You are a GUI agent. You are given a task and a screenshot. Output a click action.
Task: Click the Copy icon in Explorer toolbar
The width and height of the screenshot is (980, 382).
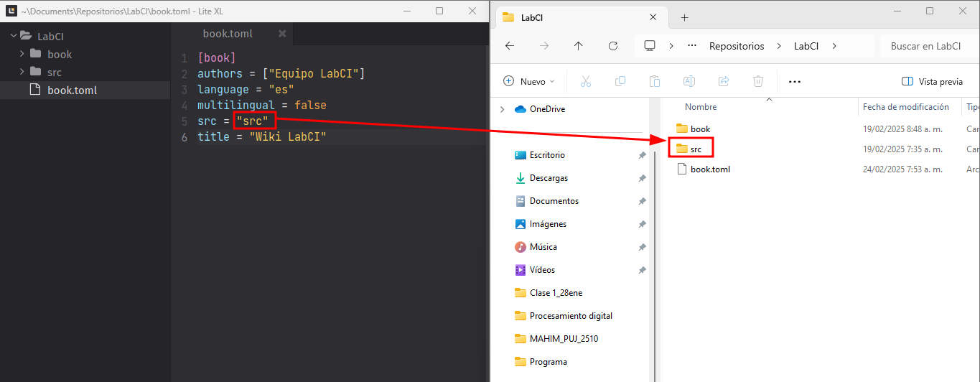620,82
